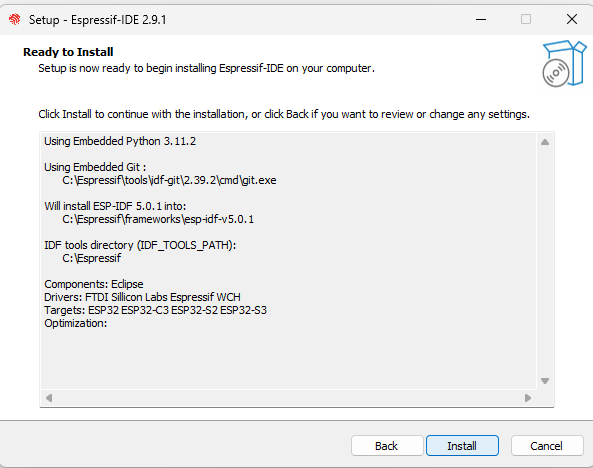Image resolution: width=593 pixels, height=468 pixels.
Task: Click the horizontal scrollbar track
Action: point(289,398)
